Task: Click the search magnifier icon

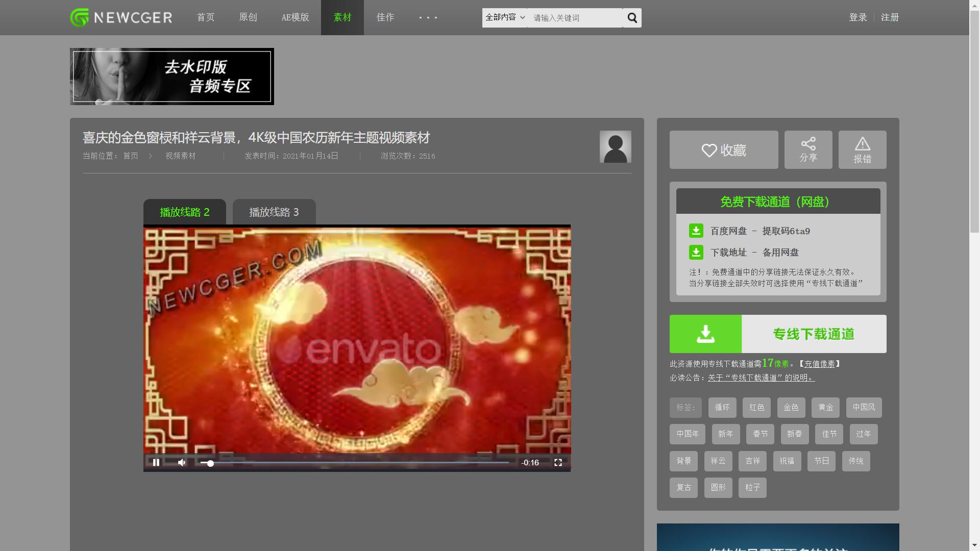Action: pos(632,17)
